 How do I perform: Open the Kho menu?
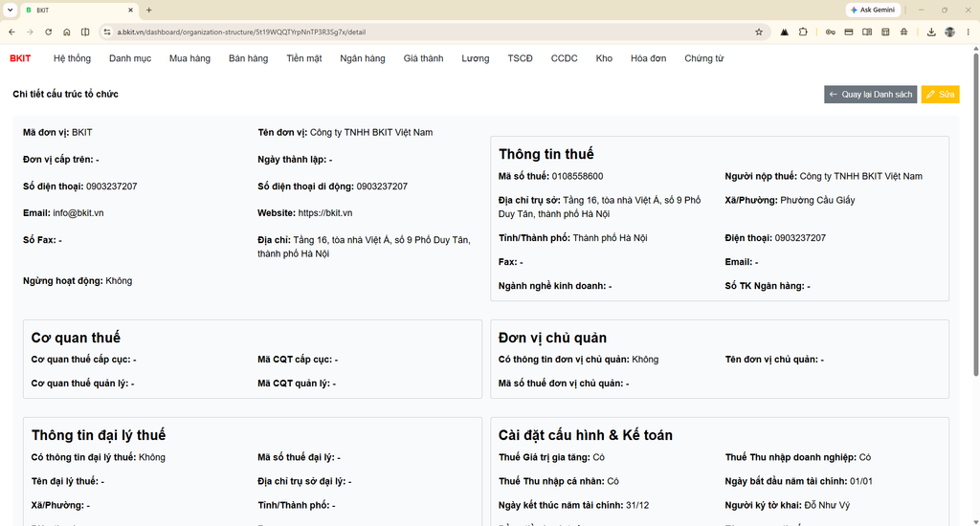[x=604, y=58]
